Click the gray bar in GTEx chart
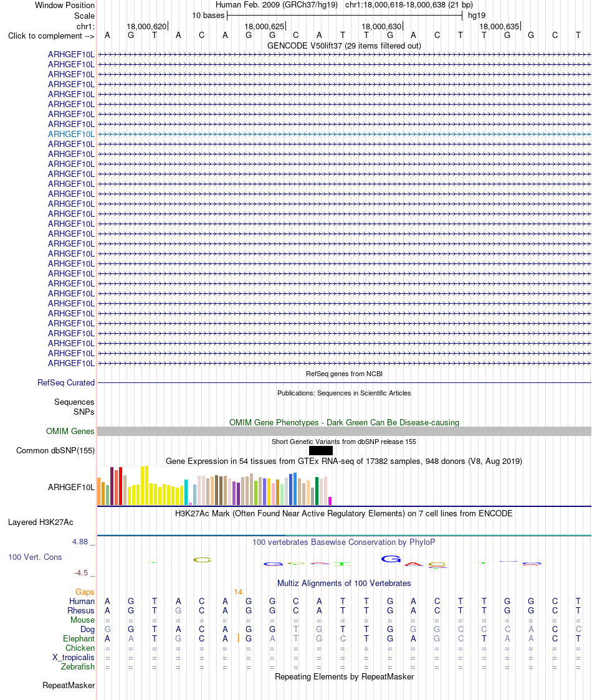 pyautogui.click(x=312, y=496)
